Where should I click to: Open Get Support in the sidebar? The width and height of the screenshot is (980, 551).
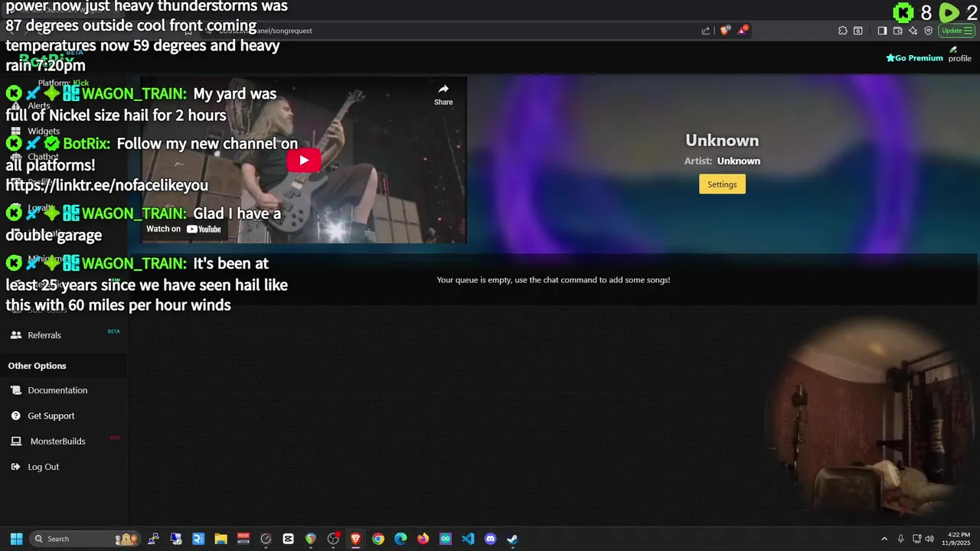coord(51,416)
